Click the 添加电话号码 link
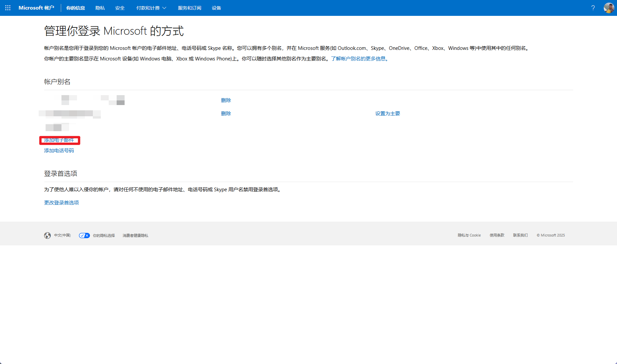Viewport: 617px width, 364px height. coord(58,150)
